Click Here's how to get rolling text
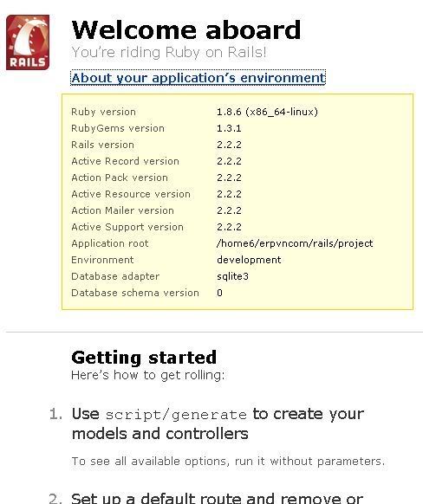Screen dimensions: 423x504 click(148, 375)
